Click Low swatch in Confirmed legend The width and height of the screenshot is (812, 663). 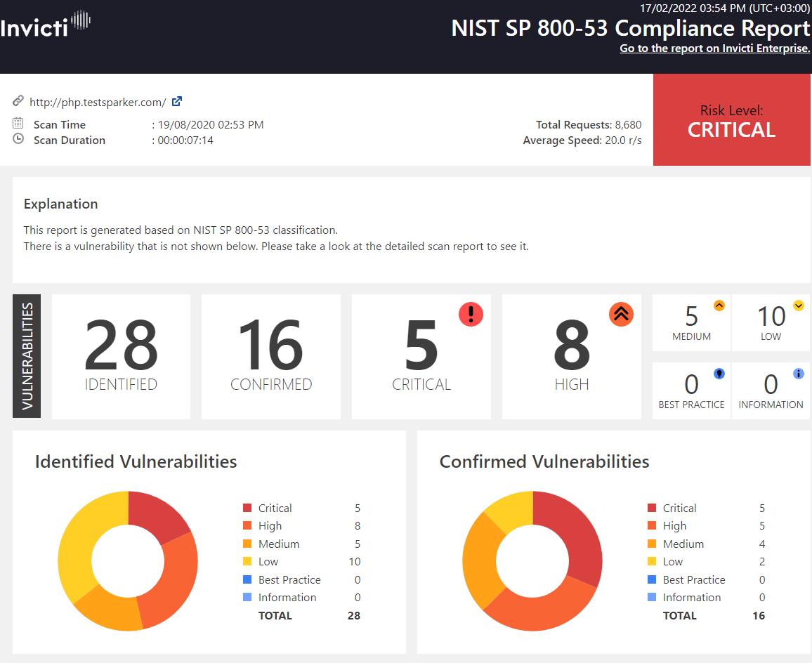tap(652, 561)
